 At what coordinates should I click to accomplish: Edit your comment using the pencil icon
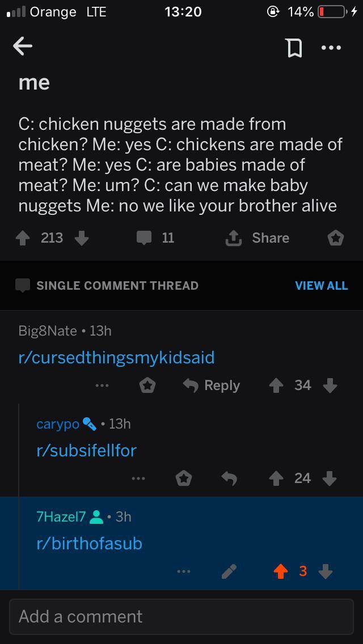point(229,571)
